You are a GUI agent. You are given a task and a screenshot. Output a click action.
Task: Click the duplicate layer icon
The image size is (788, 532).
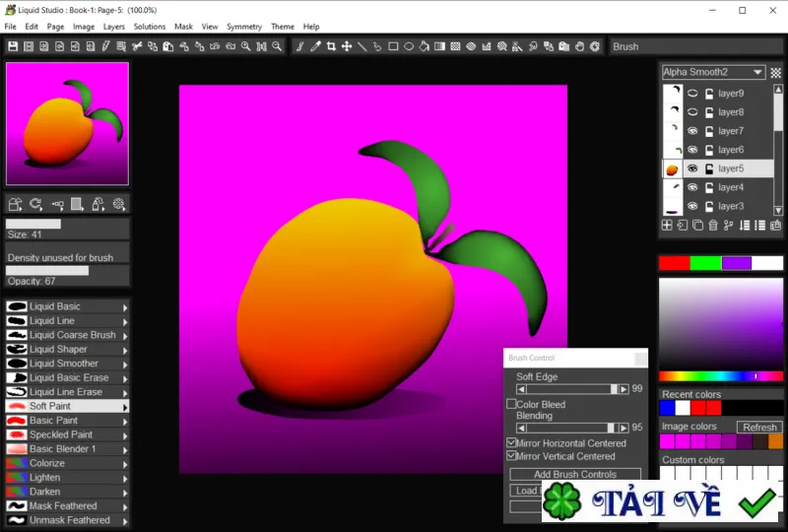(x=698, y=226)
